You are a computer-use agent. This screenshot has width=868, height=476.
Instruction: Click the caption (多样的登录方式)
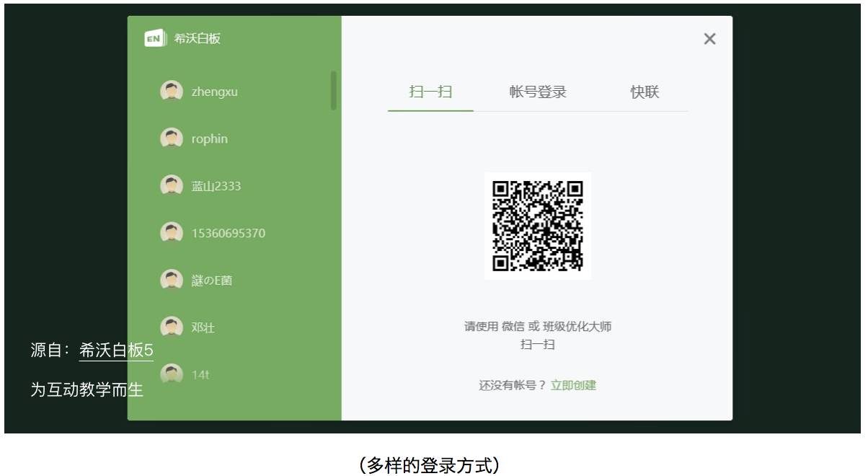pyautogui.click(x=429, y=464)
